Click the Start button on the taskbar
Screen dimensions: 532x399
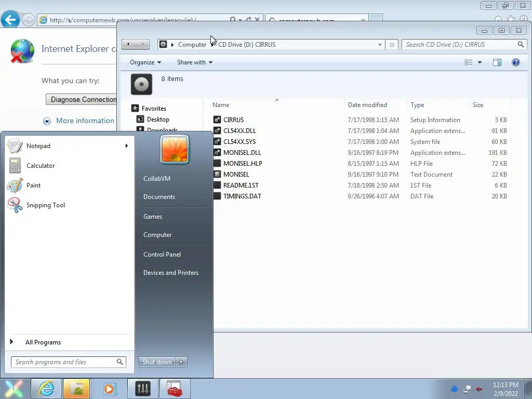14,389
